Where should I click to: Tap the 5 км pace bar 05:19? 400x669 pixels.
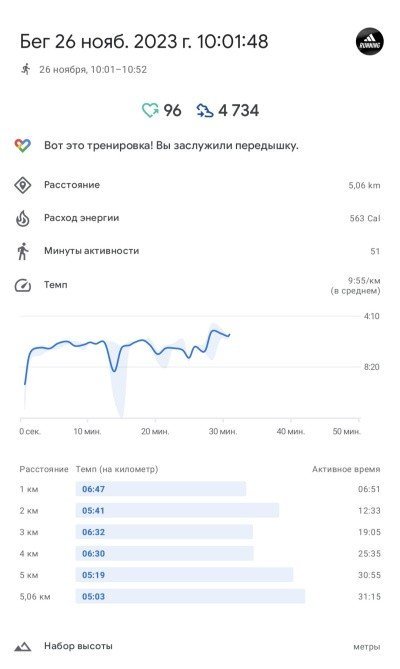pos(185,575)
